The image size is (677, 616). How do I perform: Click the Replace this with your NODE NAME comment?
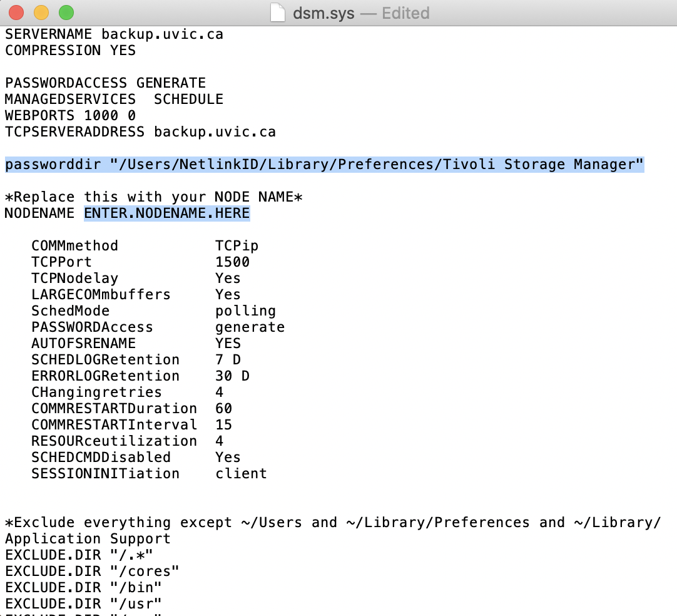[x=153, y=197]
